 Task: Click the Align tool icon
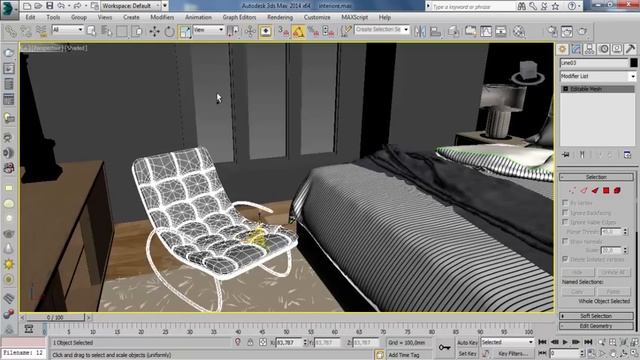click(435, 31)
